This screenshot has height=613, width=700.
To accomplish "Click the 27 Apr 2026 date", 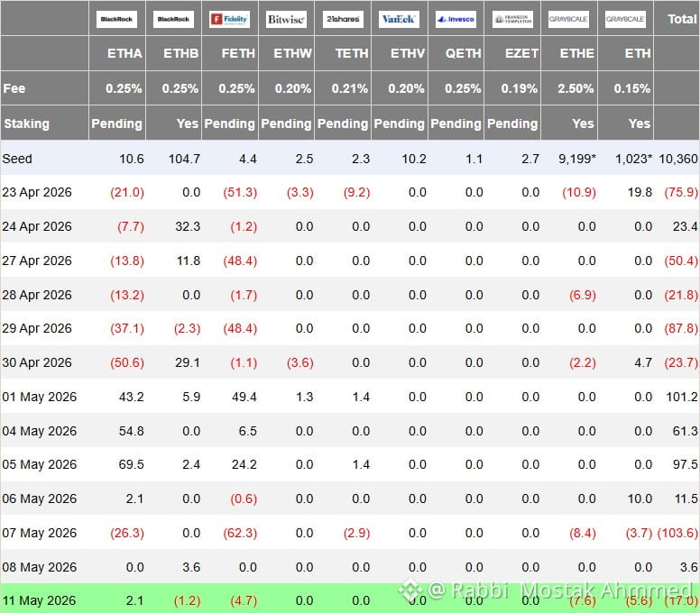I will click(37, 261).
